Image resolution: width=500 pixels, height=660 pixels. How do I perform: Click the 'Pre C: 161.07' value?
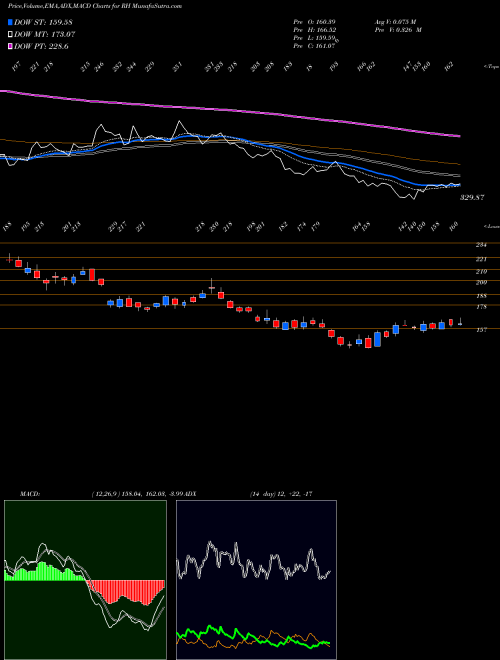coord(314,46)
